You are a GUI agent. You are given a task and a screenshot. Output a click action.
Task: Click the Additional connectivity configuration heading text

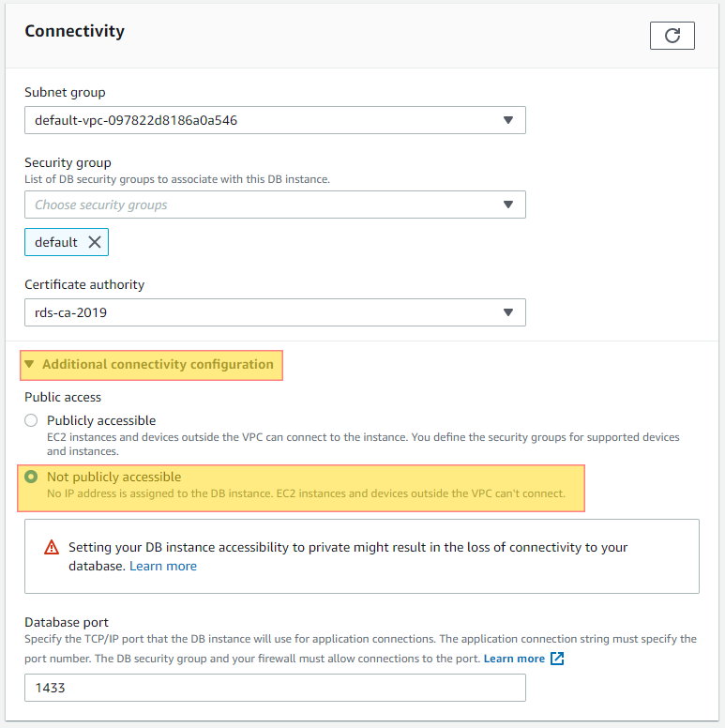(158, 364)
